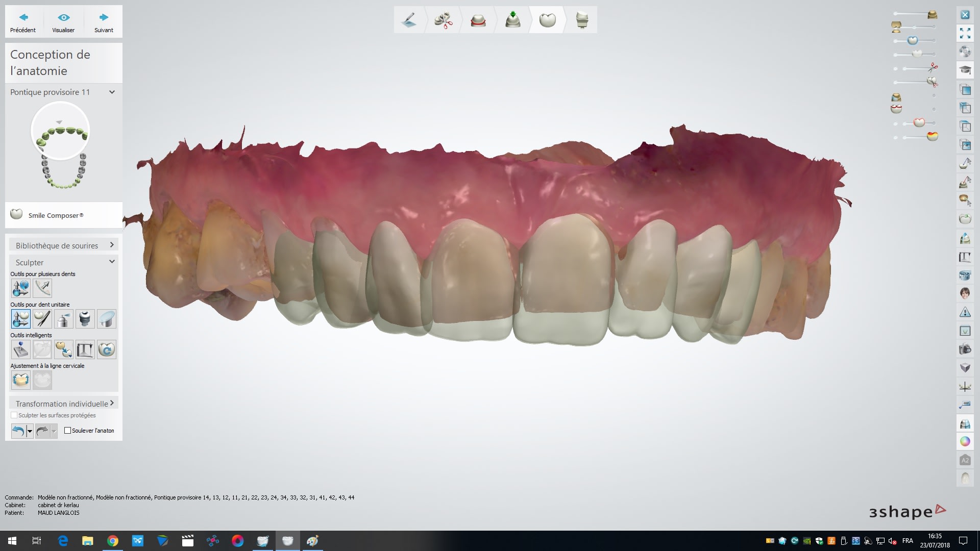The width and height of the screenshot is (980, 551).
Task: Open Google Chrome from taskbar
Action: [113, 541]
